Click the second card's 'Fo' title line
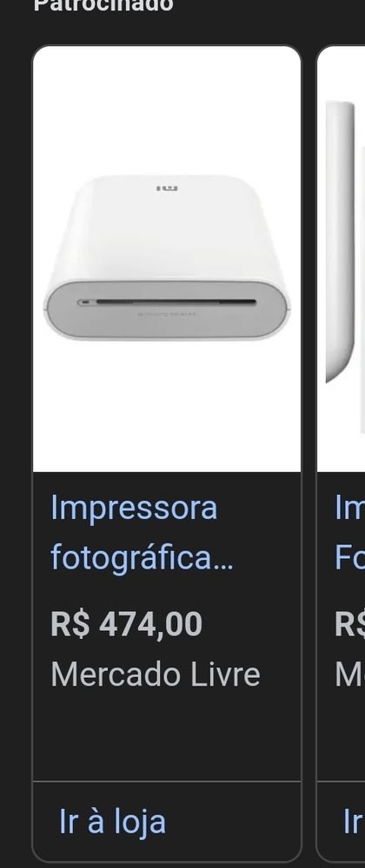Viewport: 365px width, 868px height. pyautogui.click(x=349, y=558)
